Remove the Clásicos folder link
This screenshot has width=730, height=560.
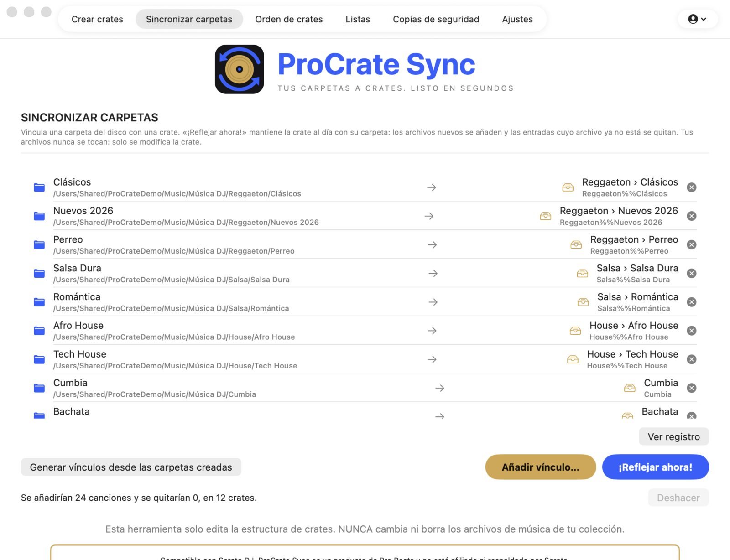(x=692, y=187)
